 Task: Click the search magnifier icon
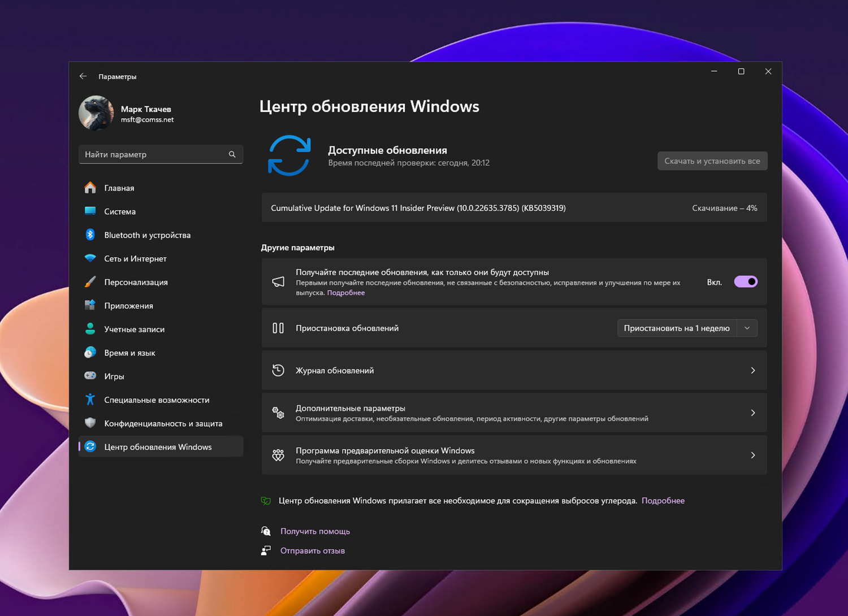pos(232,154)
